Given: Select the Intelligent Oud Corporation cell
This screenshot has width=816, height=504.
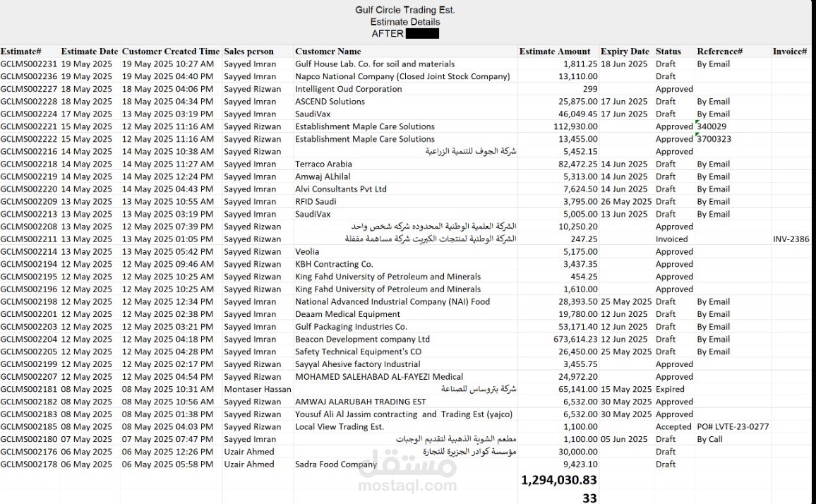Looking at the screenshot, I should coord(348,89).
